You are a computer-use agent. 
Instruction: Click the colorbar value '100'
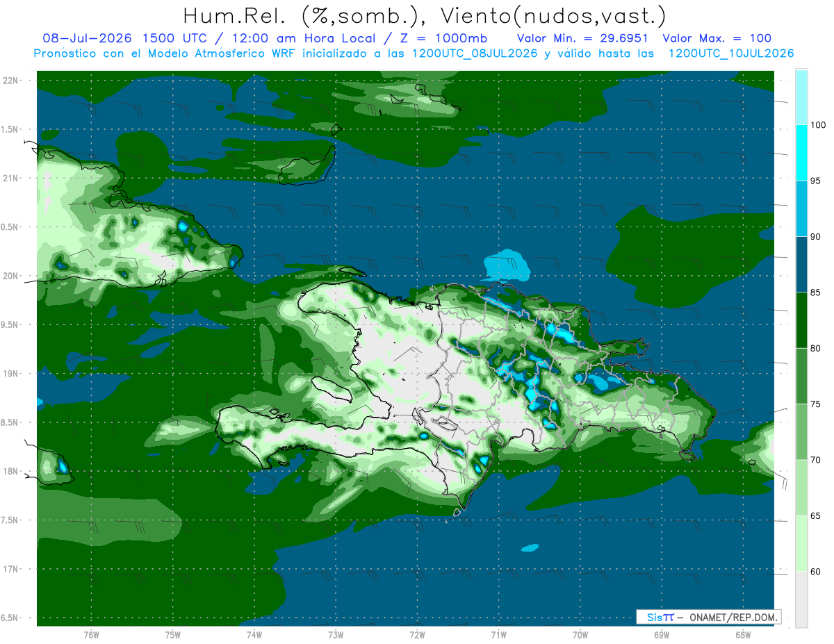coord(819,125)
